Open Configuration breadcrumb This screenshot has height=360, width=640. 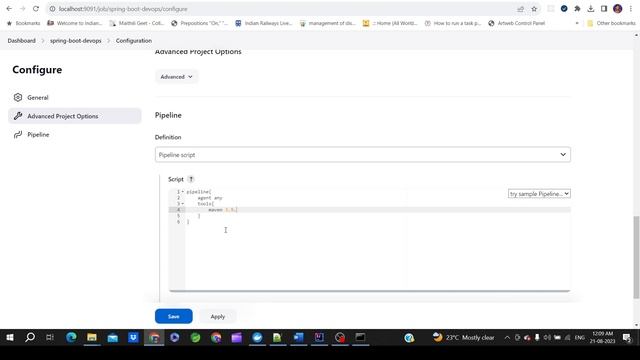(134, 41)
